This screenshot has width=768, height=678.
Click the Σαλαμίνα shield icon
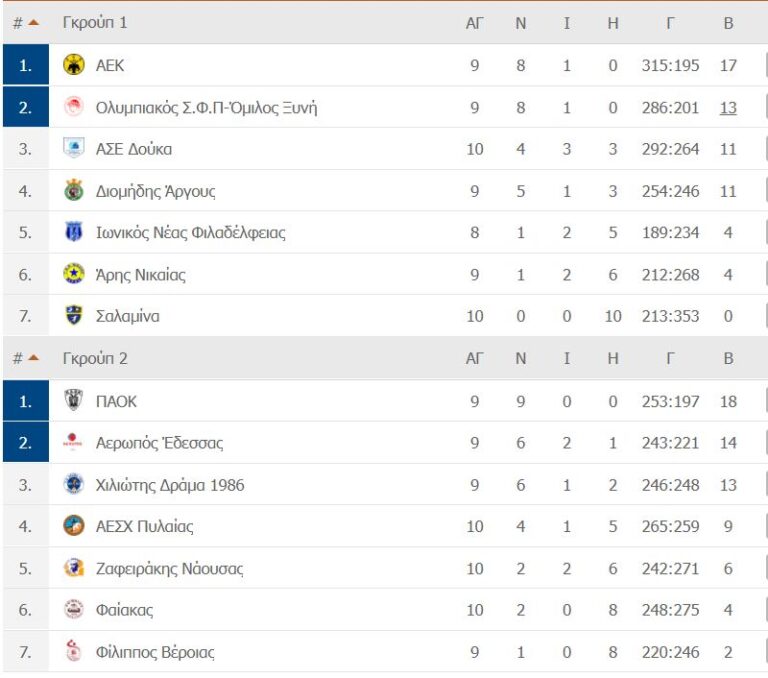[74, 316]
